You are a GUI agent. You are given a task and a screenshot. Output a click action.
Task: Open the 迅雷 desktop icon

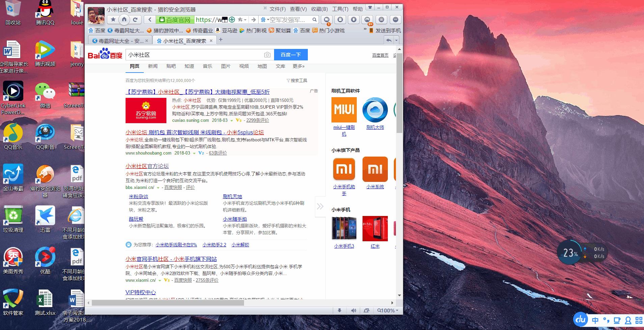tap(45, 219)
